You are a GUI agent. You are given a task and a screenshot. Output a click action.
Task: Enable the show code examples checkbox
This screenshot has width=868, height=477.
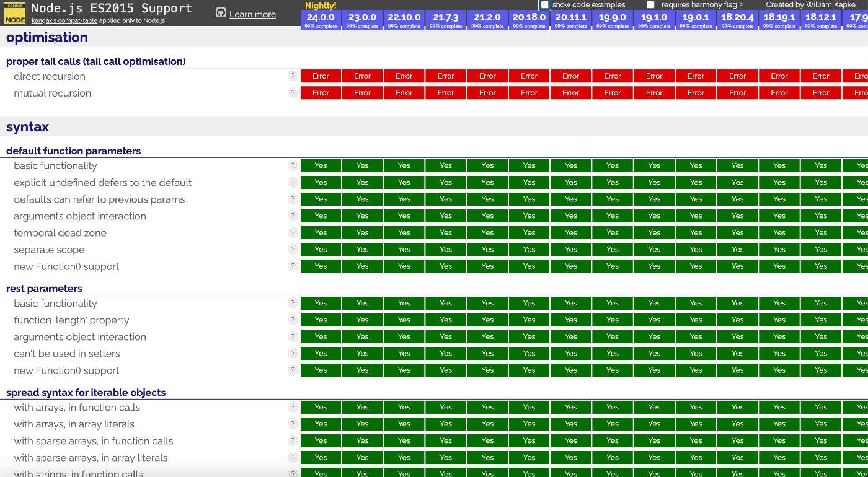(544, 5)
